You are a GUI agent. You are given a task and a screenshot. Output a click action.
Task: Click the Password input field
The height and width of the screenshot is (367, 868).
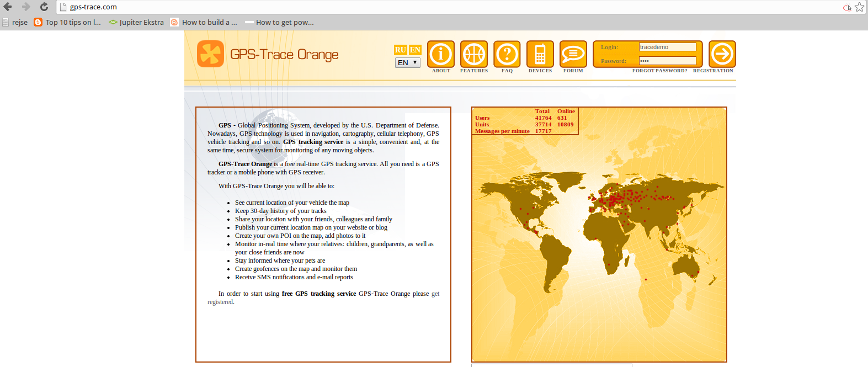(668, 61)
